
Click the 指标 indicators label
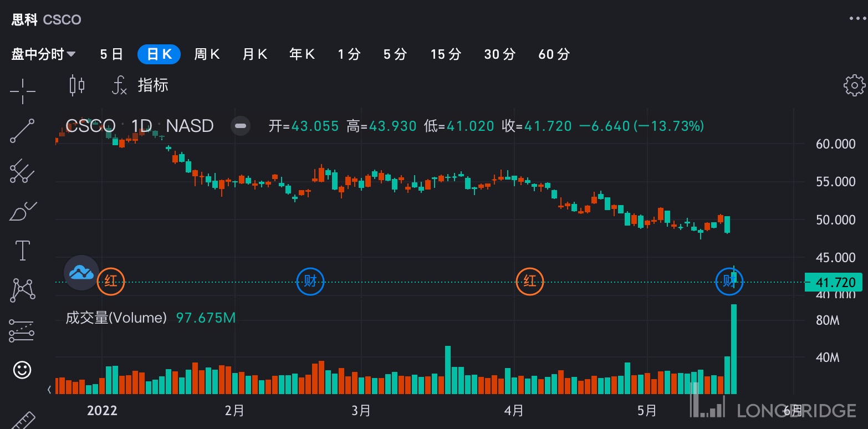coord(153,85)
